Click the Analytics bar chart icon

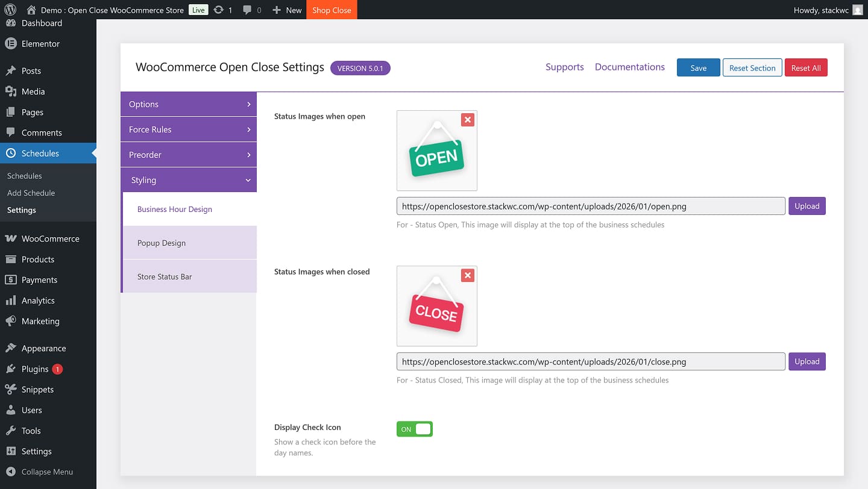(x=10, y=300)
